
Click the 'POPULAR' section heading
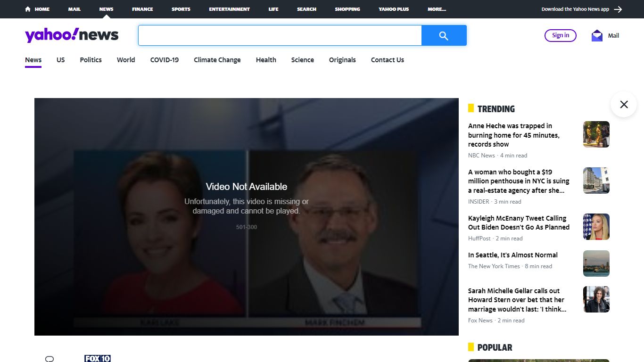tap(495, 347)
